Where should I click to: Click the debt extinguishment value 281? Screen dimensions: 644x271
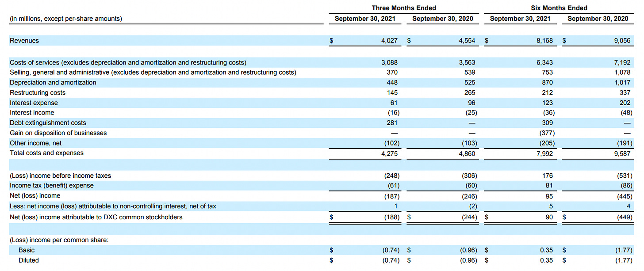pos(392,123)
